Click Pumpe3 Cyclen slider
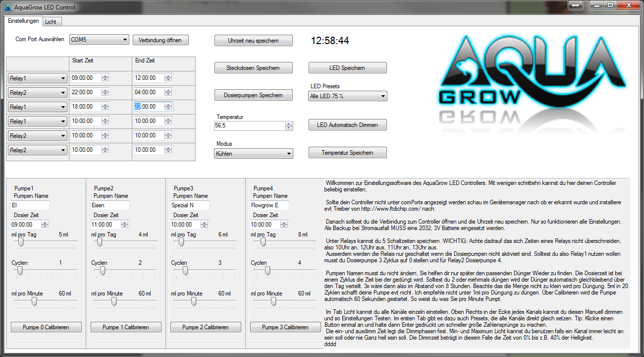644x357 pixels. [205, 272]
